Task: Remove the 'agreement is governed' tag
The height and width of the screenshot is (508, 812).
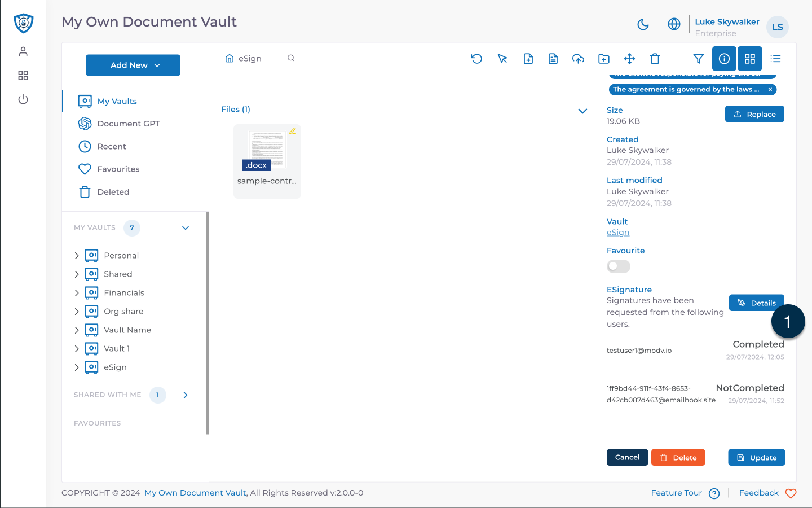Action: (770, 90)
